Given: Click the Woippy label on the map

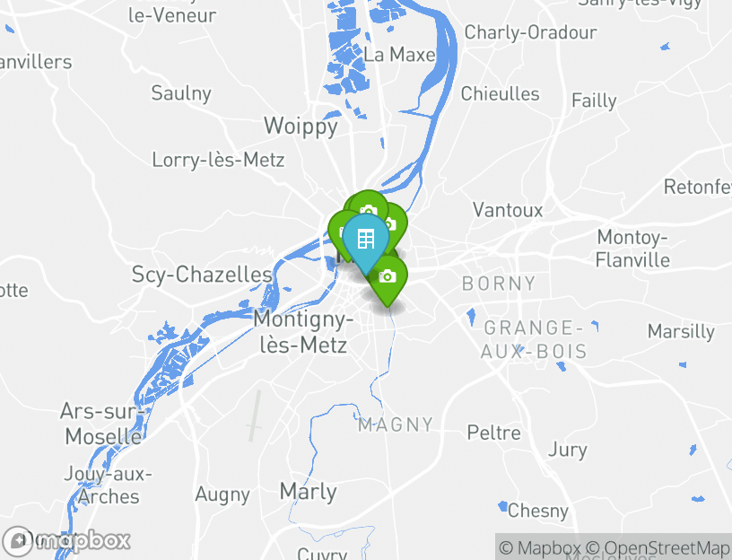Looking at the screenshot, I should pyautogui.click(x=301, y=126).
